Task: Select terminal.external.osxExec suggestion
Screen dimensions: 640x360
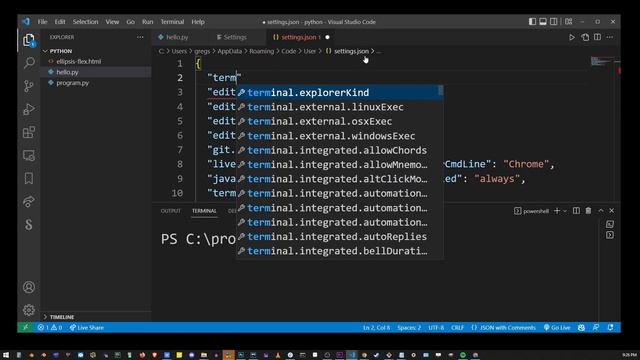Action: 340,121
